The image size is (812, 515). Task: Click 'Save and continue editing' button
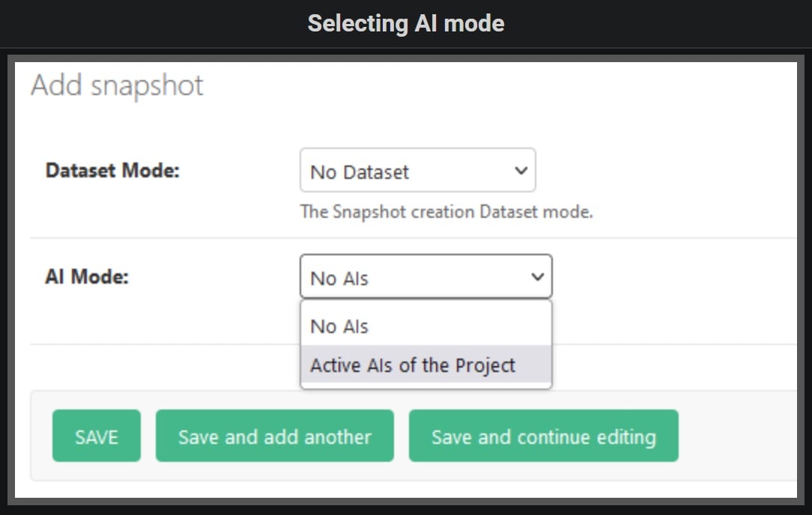click(x=543, y=436)
